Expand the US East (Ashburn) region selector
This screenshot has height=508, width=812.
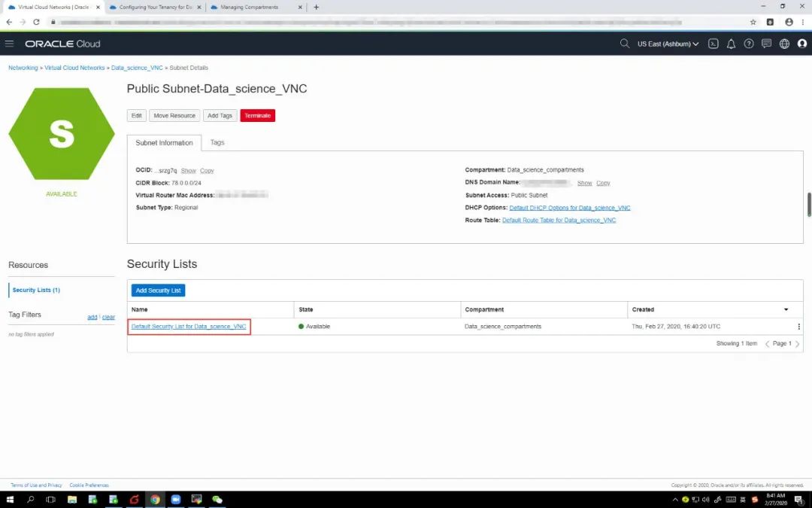point(668,44)
